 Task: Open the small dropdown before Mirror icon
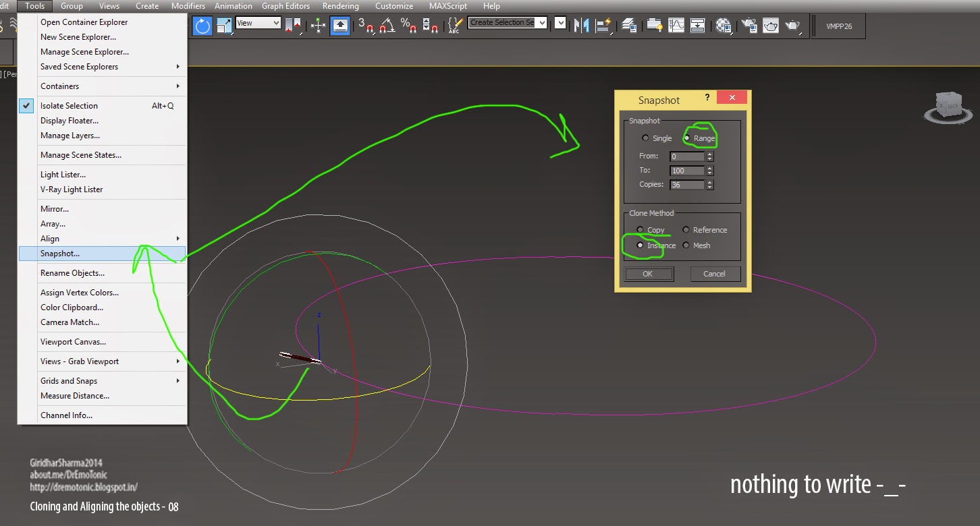point(560,23)
